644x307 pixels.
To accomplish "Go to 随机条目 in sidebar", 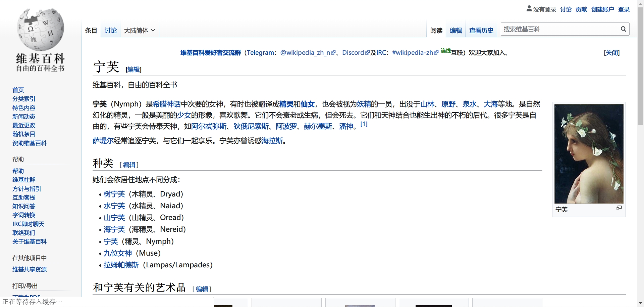I will tap(24, 134).
